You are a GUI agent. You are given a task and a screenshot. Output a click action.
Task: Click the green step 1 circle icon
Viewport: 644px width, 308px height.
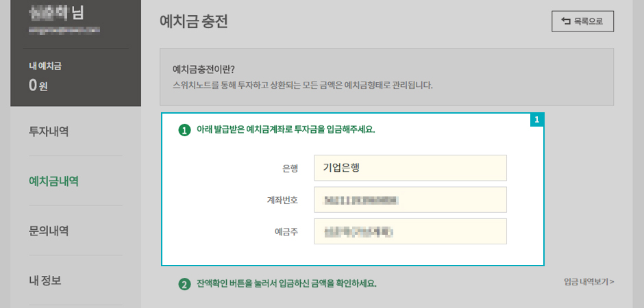pyautogui.click(x=184, y=130)
